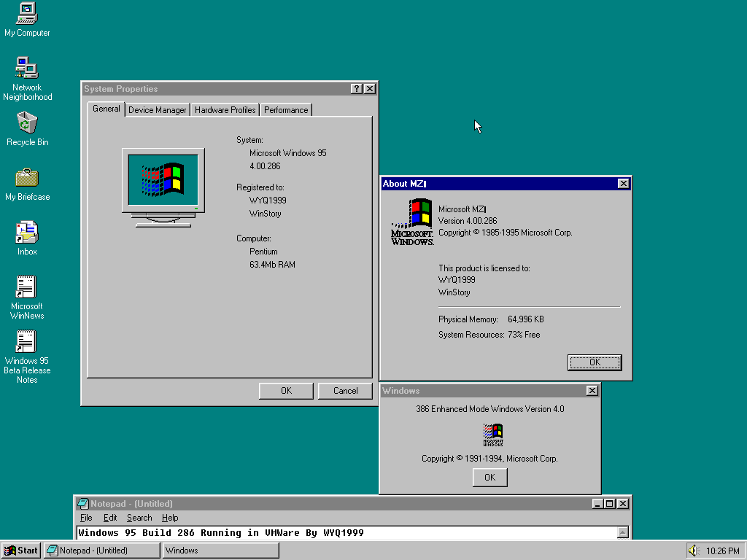Click the Start button
The height and width of the screenshot is (560, 747).
21,551
